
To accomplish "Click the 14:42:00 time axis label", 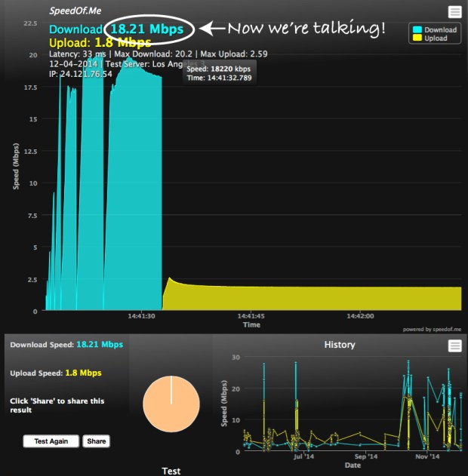I will (x=362, y=316).
